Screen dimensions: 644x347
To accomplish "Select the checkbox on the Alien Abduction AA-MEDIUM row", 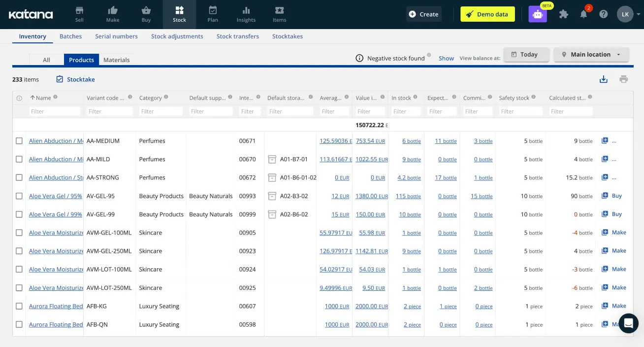I will click(x=19, y=140).
